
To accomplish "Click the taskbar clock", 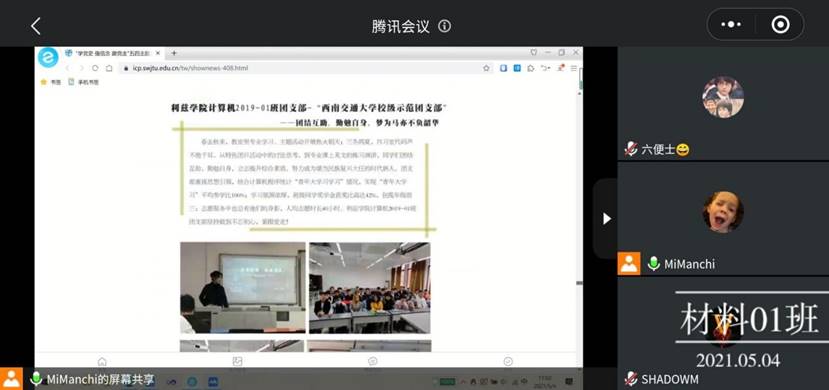I will coord(544,382).
